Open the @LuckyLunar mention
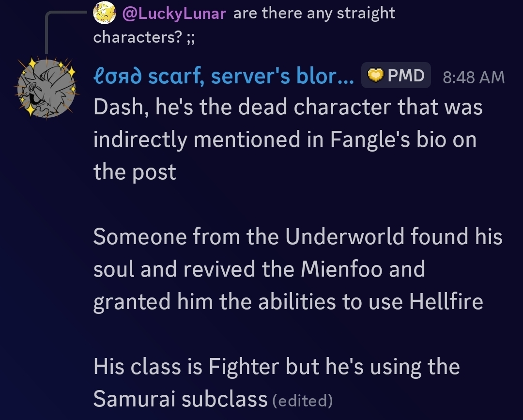Screen dimensions: 523x420 175,14
